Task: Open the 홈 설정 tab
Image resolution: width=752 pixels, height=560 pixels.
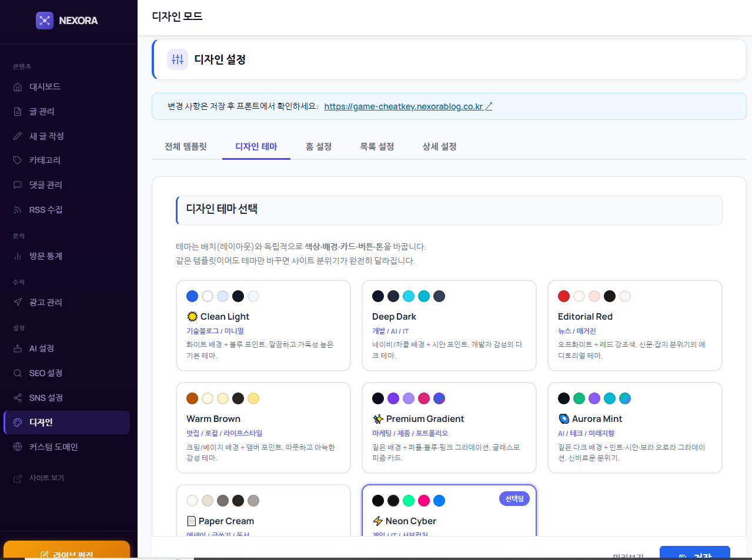Action: pos(319,146)
